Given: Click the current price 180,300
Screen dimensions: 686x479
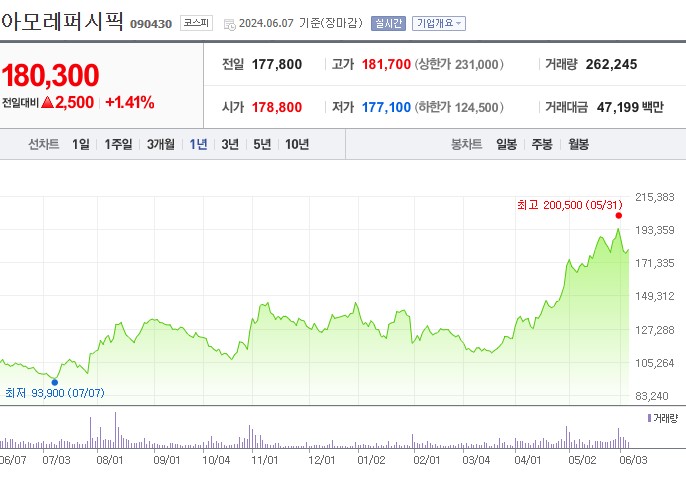Looking at the screenshot, I should tap(51, 75).
